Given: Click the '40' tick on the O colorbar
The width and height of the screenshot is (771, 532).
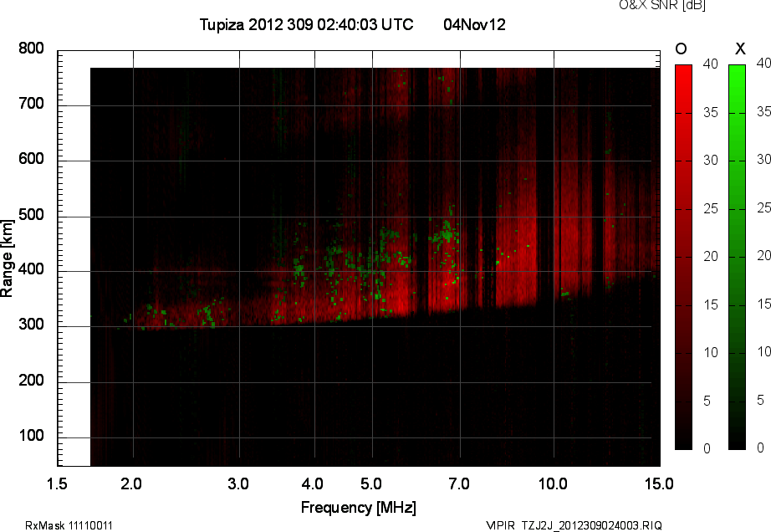Looking at the screenshot, I should [711, 64].
